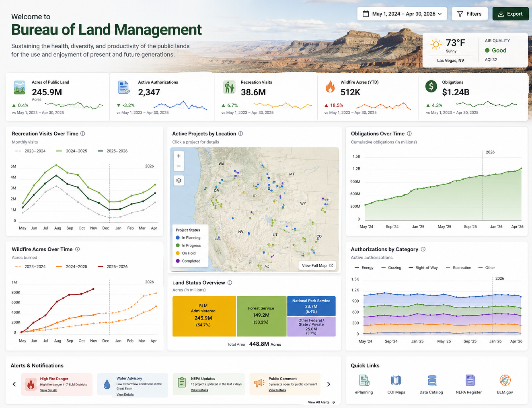Click the Forest Service treemap block

point(261,316)
